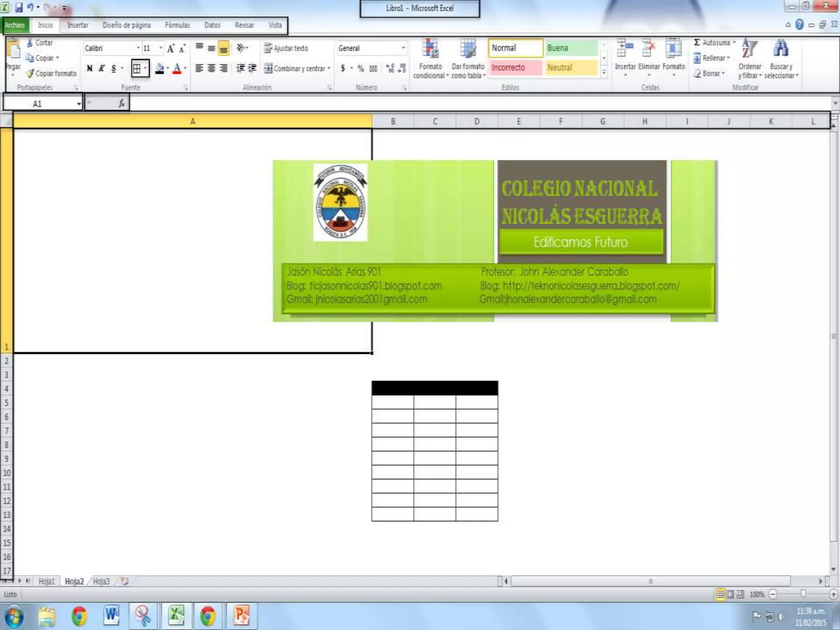Toggle bold N formatting
Image resolution: width=840 pixels, height=630 pixels.
[89, 68]
